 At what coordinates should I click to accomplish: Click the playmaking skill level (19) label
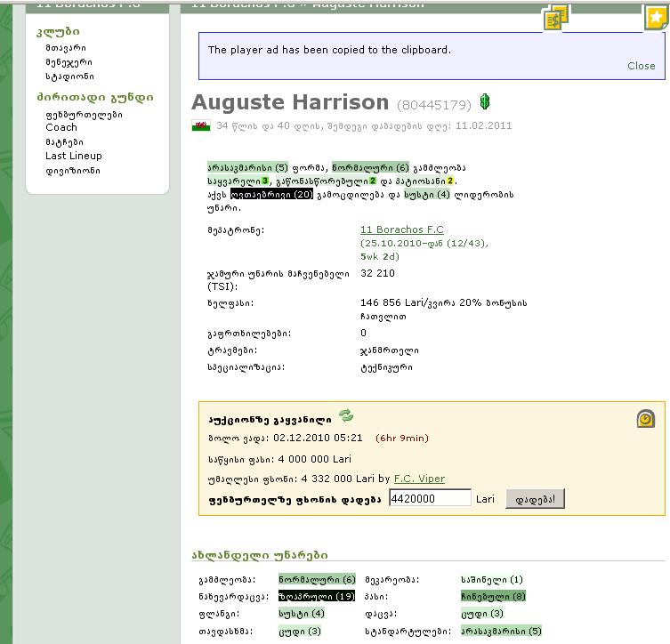[317, 596]
